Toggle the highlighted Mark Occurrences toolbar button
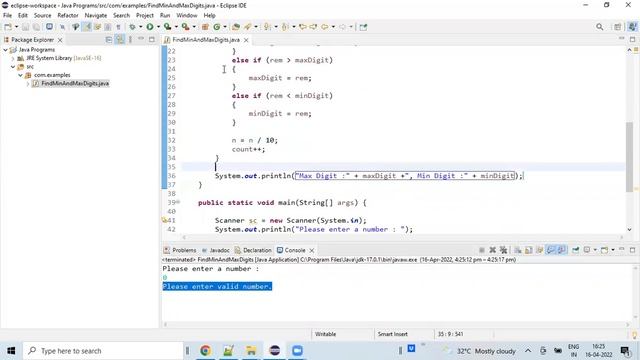Screen dimensions: 640x360 (x=87, y=27)
